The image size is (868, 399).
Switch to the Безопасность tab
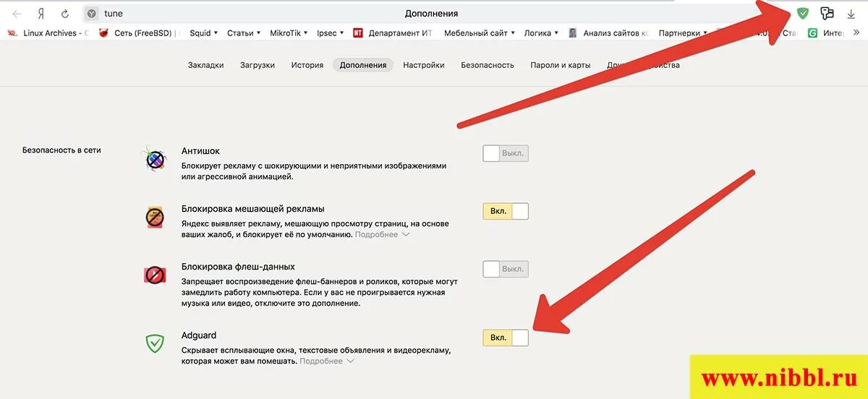click(x=488, y=65)
